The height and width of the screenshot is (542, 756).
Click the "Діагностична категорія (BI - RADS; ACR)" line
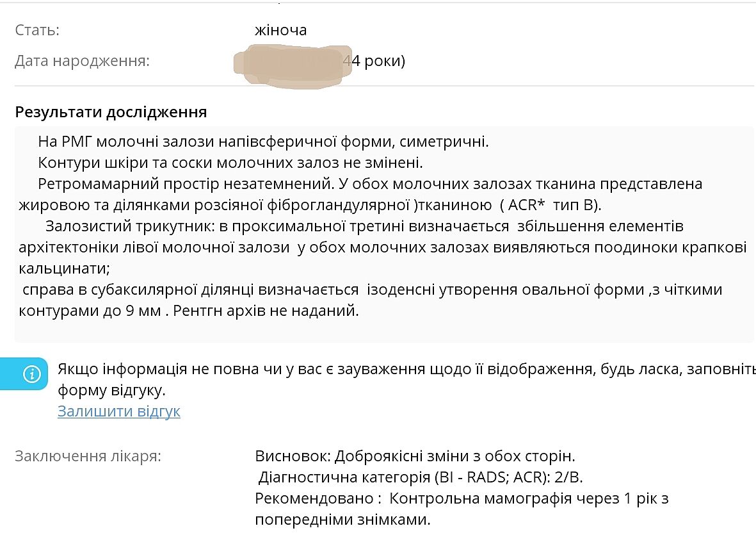tap(421, 477)
